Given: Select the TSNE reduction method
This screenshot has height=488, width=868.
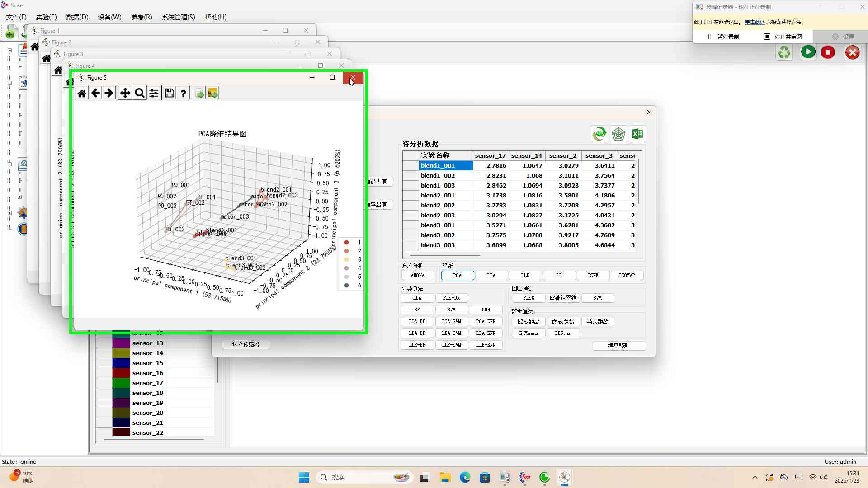Looking at the screenshot, I should tap(593, 276).
